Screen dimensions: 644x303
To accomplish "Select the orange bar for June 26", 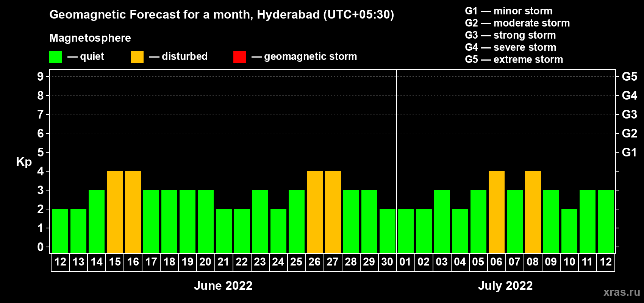I will click(315, 212).
